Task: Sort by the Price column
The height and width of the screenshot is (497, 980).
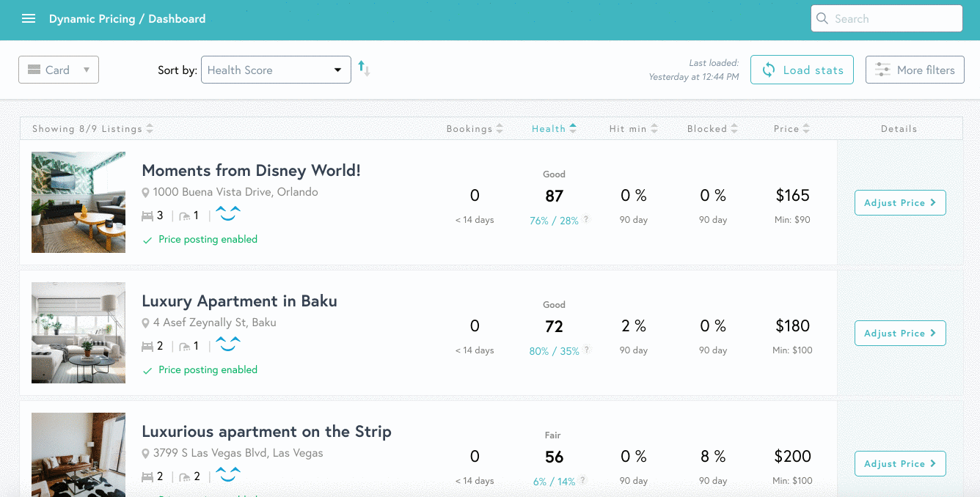Action: tap(791, 128)
